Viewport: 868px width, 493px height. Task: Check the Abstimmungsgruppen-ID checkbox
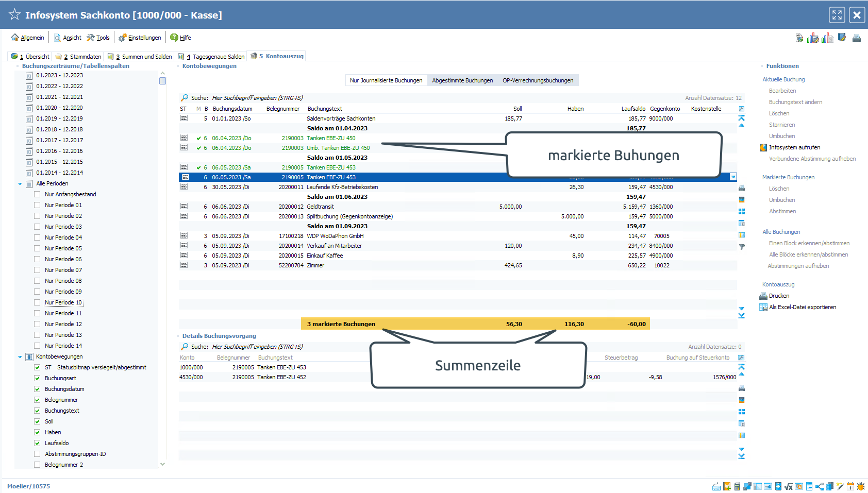(37, 454)
